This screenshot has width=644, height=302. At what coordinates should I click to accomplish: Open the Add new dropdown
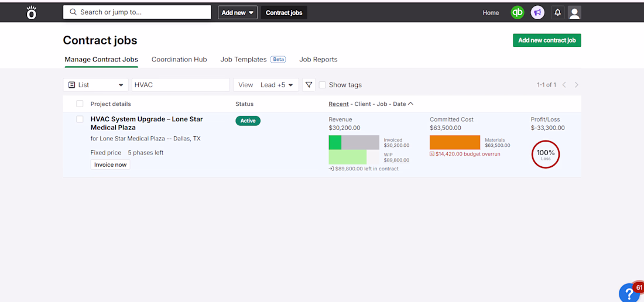(x=237, y=13)
